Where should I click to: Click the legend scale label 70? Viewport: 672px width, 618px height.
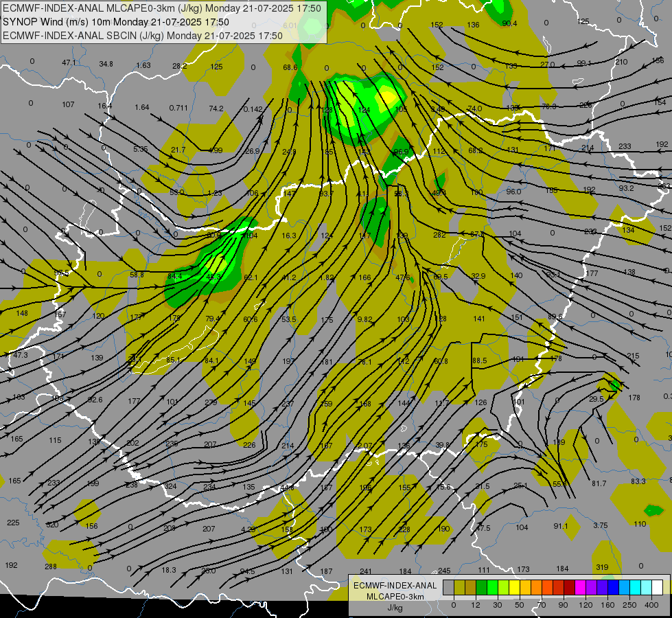pyautogui.click(x=542, y=605)
